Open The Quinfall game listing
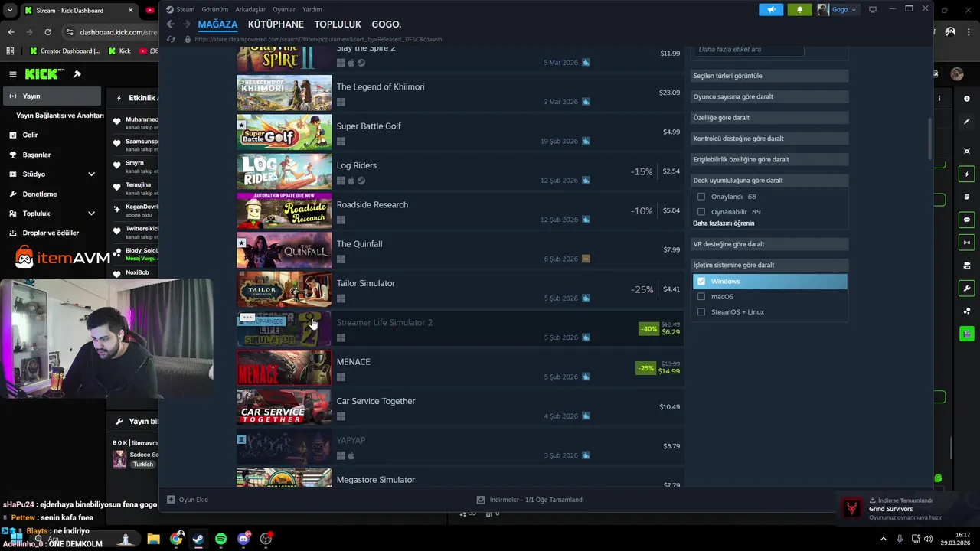This screenshot has width=980, height=551. (459, 250)
